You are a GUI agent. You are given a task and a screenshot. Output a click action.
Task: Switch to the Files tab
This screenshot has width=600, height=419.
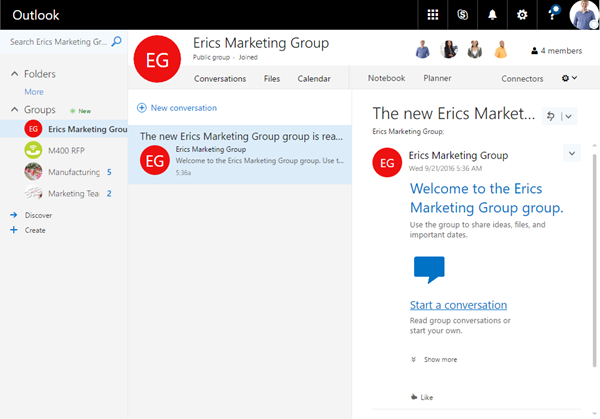(x=272, y=78)
